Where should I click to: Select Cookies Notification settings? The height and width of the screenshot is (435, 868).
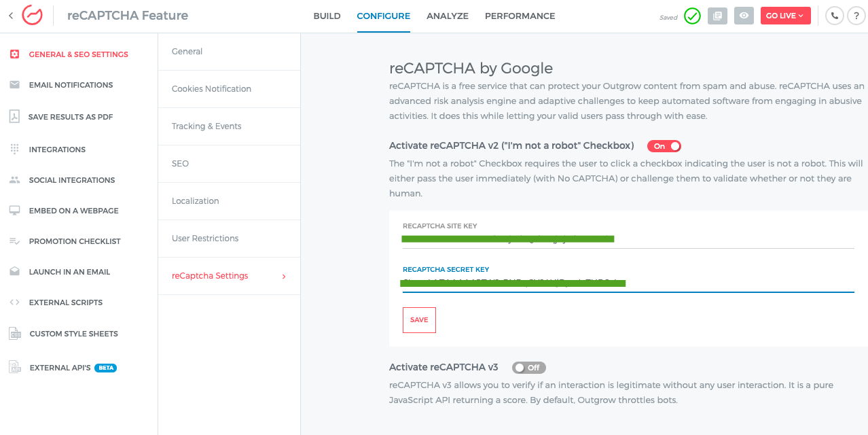pos(229,89)
